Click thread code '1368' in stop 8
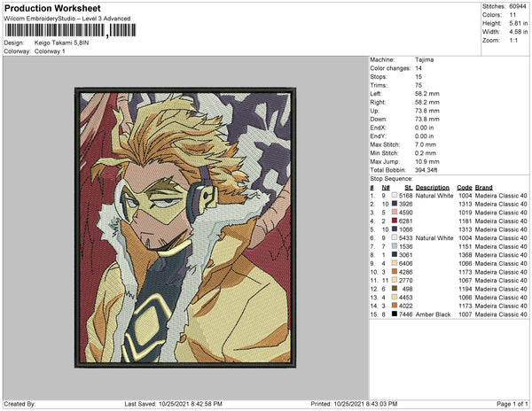532x411 pixels. coord(465,255)
